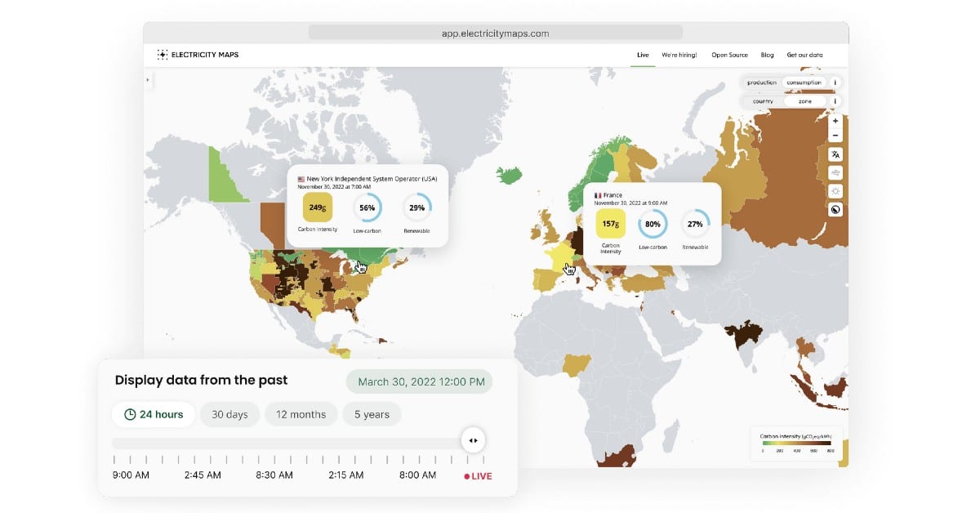Screen dimensions: 980x513
Task: Toggle the dark mode icon
Action: point(835,209)
